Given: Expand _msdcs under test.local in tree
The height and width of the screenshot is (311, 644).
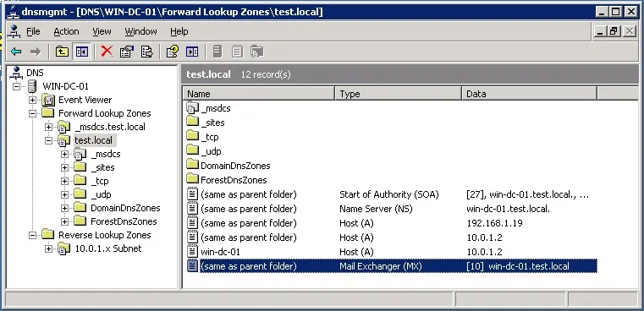Looking at the screenshot, I should pos(64,155).
